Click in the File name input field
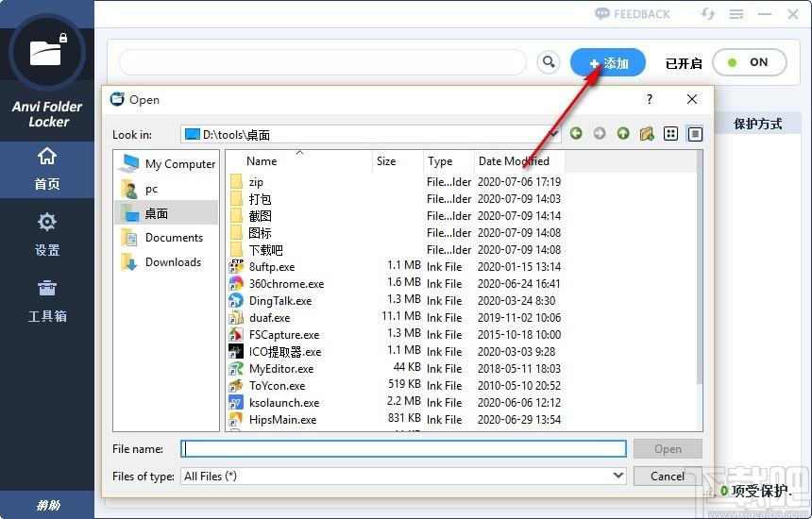The height and width of the screenshot is (519, 812). [403, 448]
